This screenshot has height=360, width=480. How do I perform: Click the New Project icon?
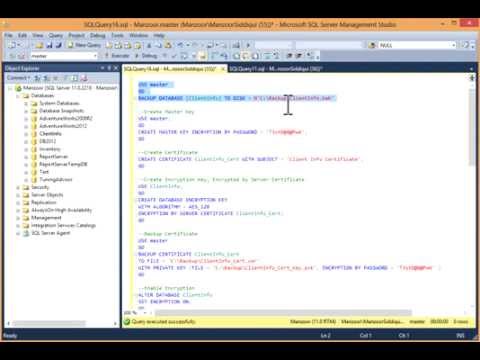click(x=12, y=45)
